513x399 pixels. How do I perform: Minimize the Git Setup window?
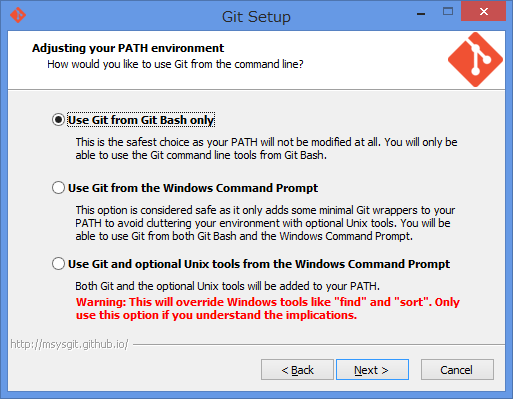click(421, 13)
